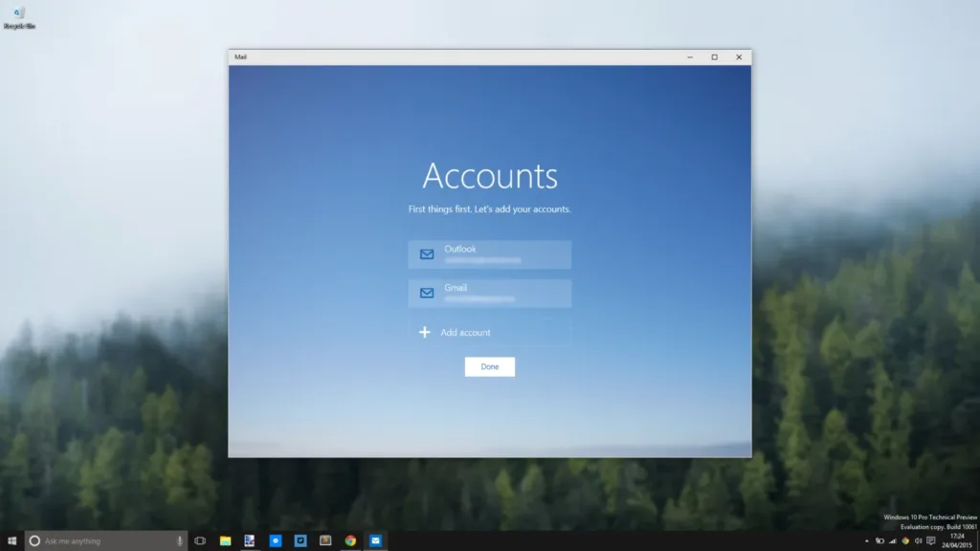Select the Outlook account entry
This screenshot has width=980, height=551.
click(489, 254)
